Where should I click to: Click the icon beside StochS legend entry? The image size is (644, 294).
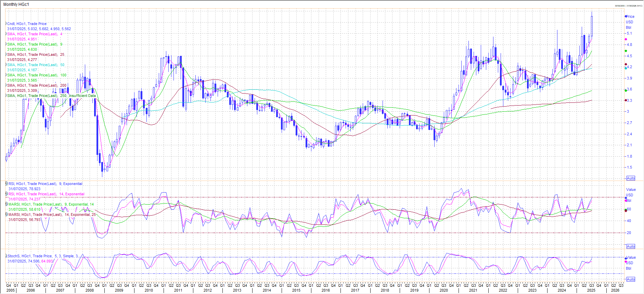[x=6, y=256]
